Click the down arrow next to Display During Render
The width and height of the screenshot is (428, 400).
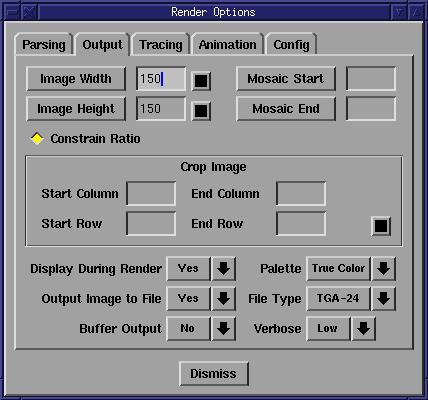pyautogui.click(x=223, y=268)
